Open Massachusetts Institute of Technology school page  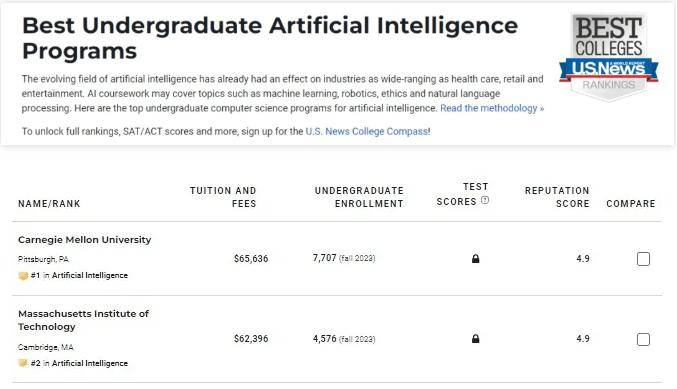click(83, 320)
